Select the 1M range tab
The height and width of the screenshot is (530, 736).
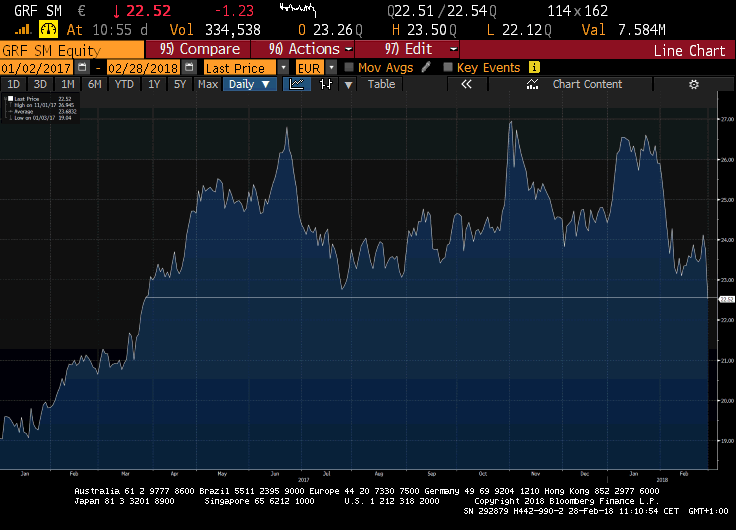[x=68, y=84]
